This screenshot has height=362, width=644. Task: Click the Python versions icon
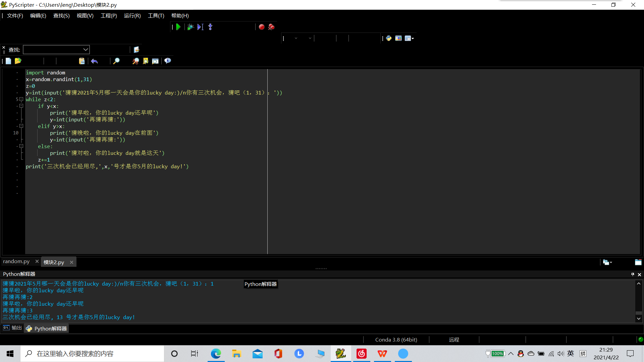389,38
